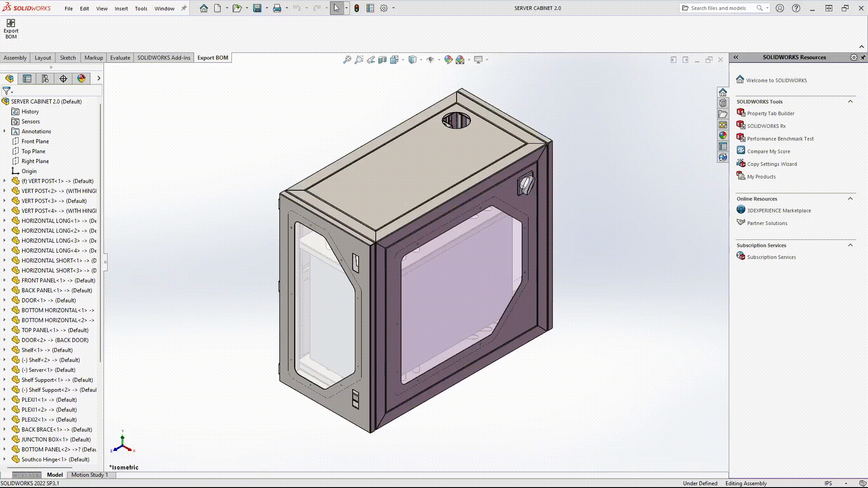
Task: Open the Edit Appearance tool
Action: tap(448, 60)
